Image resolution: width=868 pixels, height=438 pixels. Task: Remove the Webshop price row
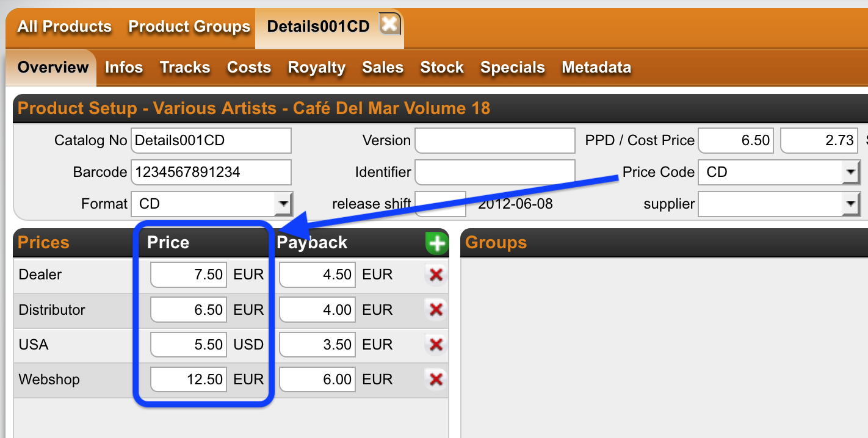[435, 379]
